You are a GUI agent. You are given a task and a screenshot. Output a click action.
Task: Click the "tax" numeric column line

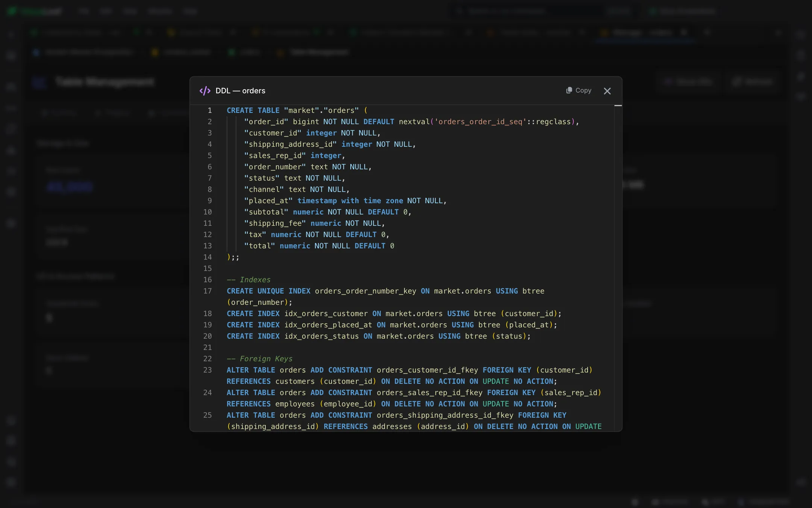click(x=317, y=234)
